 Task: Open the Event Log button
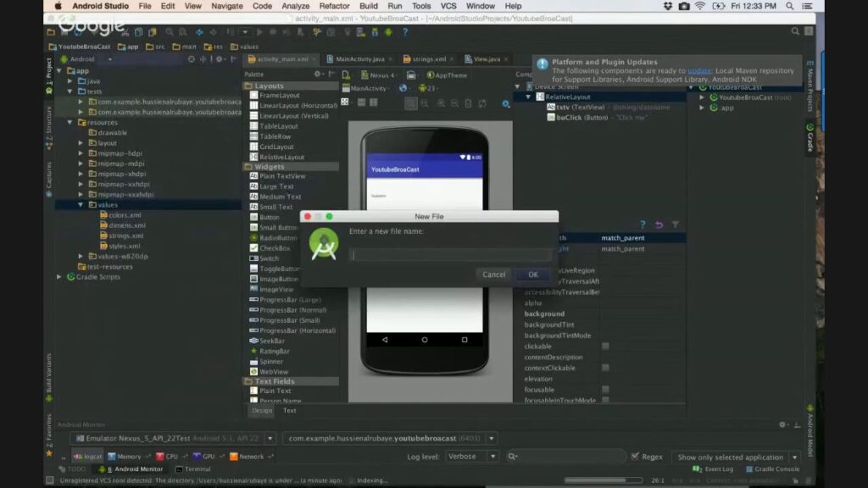point(714,469)
